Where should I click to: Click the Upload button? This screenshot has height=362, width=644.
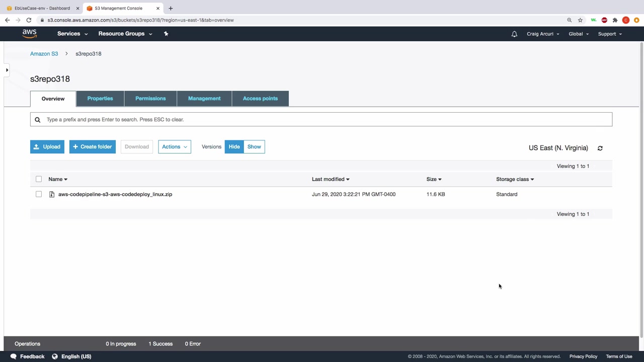coord(47,147)
